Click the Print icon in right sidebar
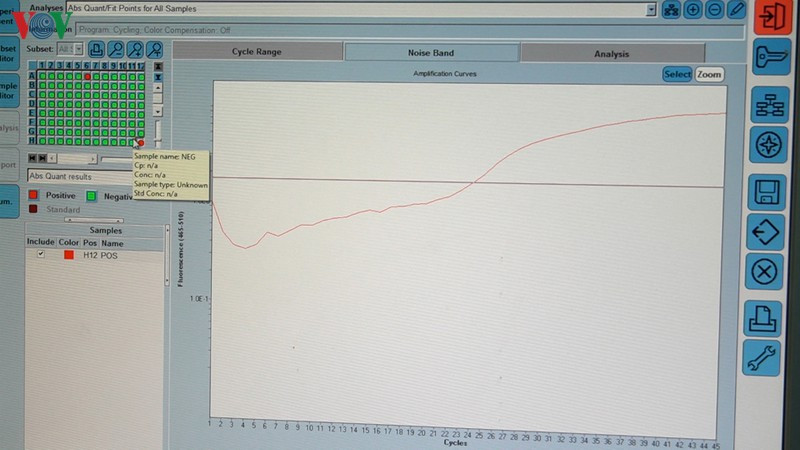The width and height of the screenshot is (800, 450). pos(762,318)
